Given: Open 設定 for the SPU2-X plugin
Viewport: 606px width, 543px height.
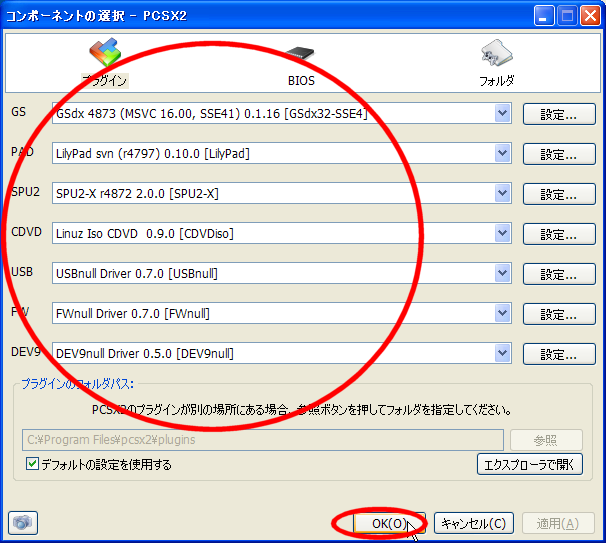Looking at the screenshot, I should (559, 194).
